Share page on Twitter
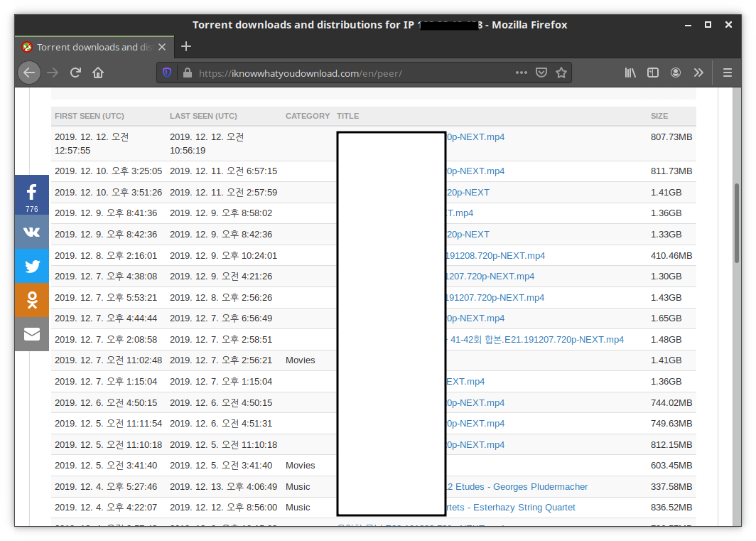The image size is (756, 541). 32,266
